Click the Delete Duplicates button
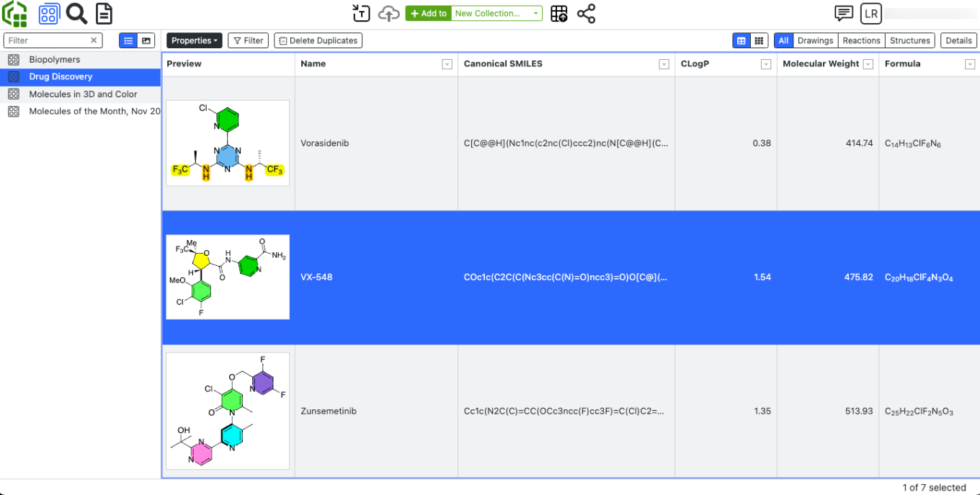 pyautogui.click(x=318, y=40)
